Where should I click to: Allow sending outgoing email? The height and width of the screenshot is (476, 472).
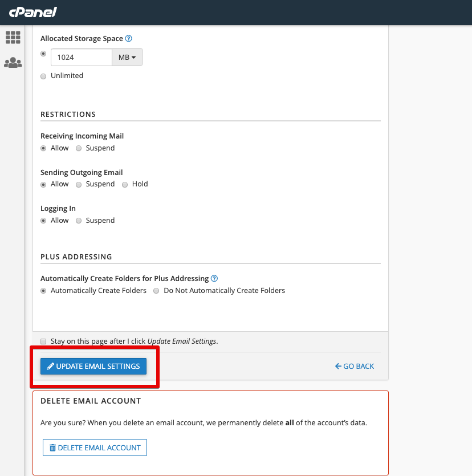[x=43, y=184]
